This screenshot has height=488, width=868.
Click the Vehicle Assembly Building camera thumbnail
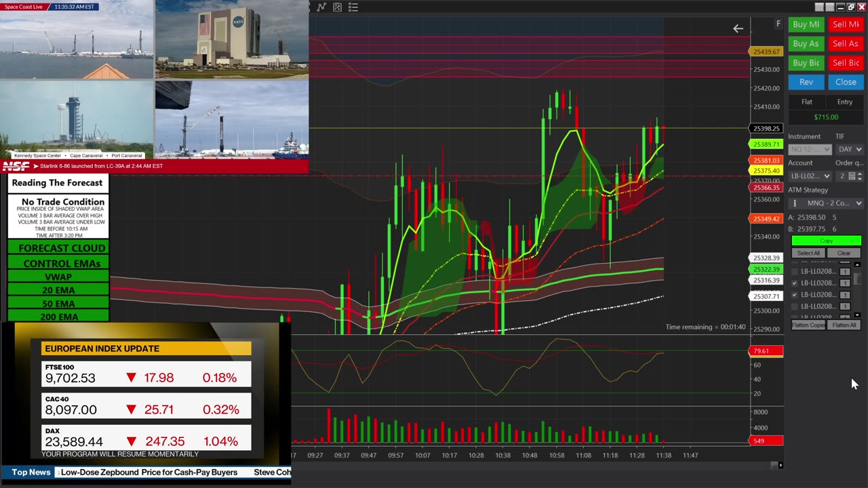point(232,39)
